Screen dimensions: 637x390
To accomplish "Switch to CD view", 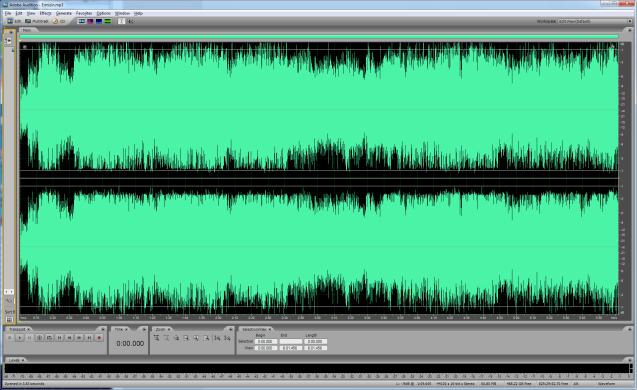I will pos(59,21).
